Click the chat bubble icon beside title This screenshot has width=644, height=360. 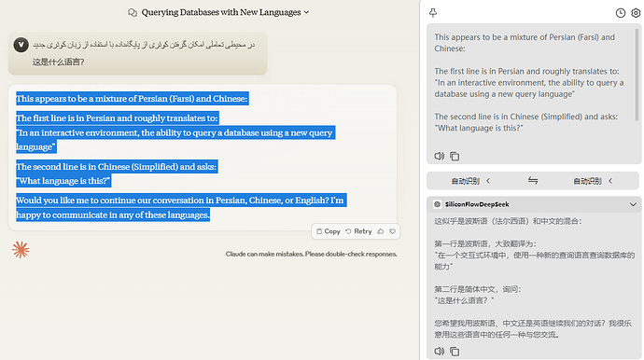coord(133,13)
